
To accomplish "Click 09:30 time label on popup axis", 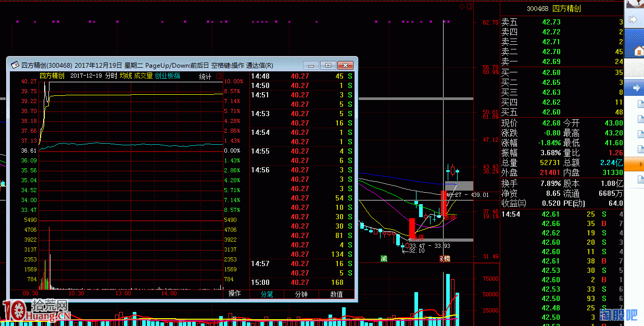I will [x=31, y=293].
